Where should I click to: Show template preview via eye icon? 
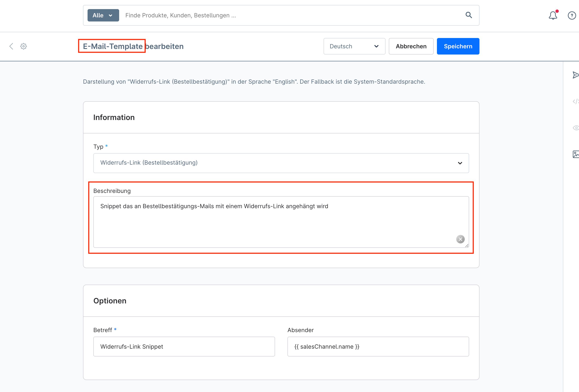point(576,128)
